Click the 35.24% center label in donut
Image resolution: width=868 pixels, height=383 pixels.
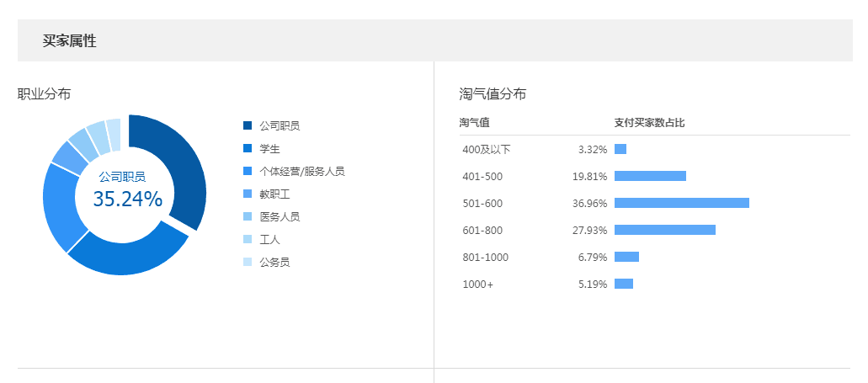click(127, 199)
